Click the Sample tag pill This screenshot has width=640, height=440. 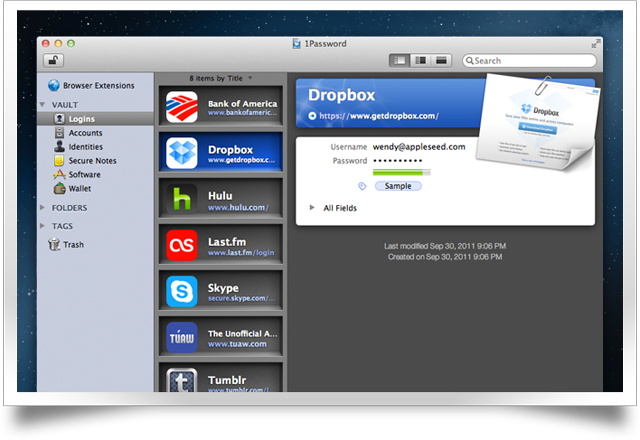pyautogui.click(x=398, y=186)
